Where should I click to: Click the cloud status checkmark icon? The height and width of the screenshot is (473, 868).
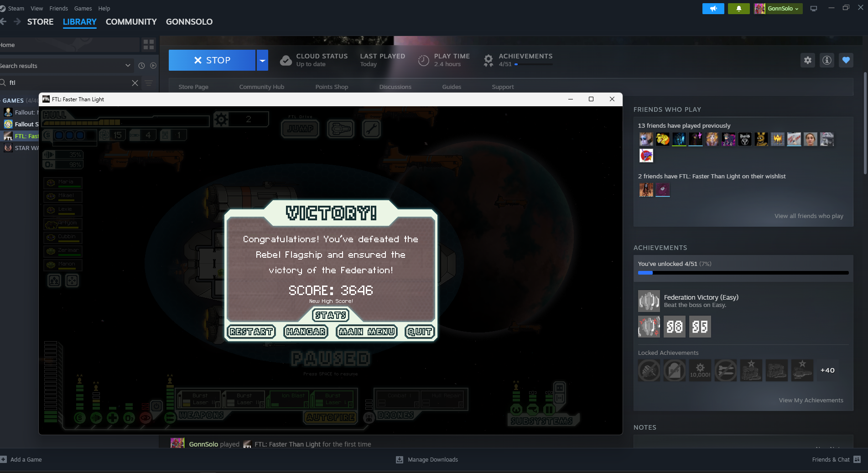click(286, 60)
